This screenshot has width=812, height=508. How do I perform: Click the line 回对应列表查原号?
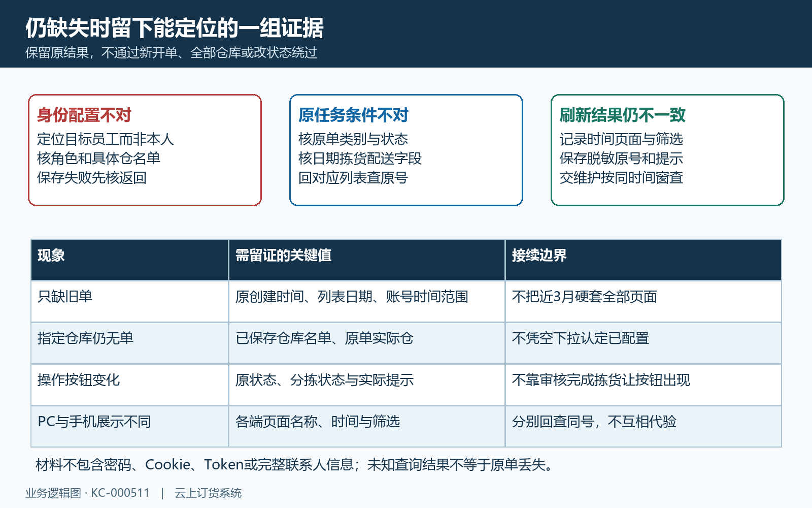353,178
